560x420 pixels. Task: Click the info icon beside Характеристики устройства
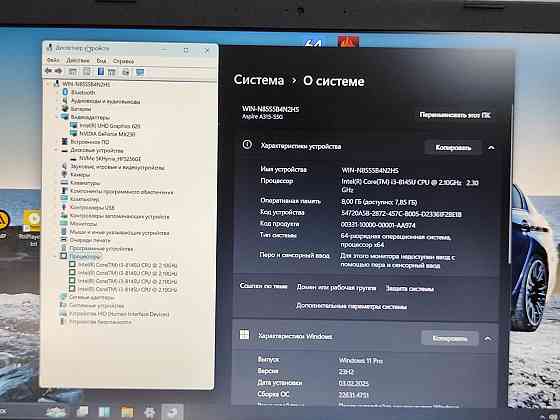coord(247,145)
